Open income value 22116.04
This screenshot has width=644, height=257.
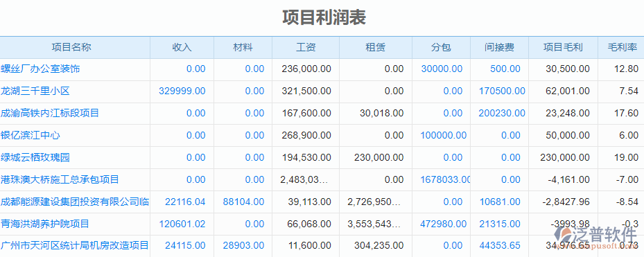pyautogui.click(x=185, y=202)
